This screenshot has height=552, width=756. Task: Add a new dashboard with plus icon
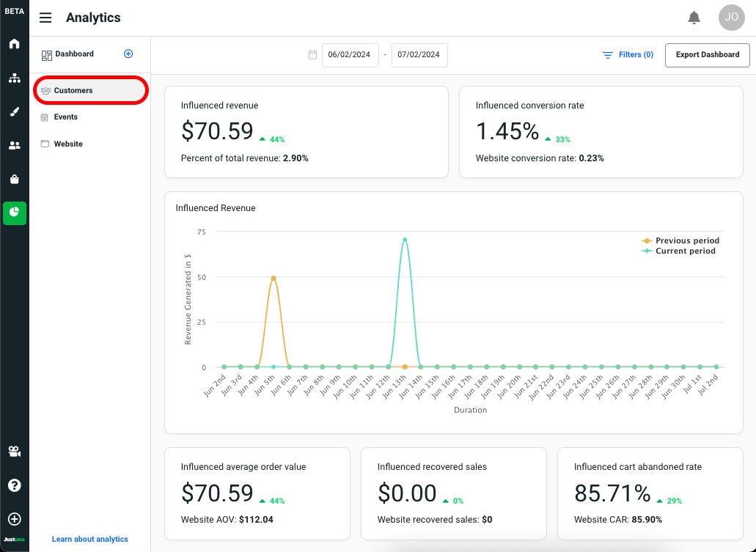click(128, 54)
